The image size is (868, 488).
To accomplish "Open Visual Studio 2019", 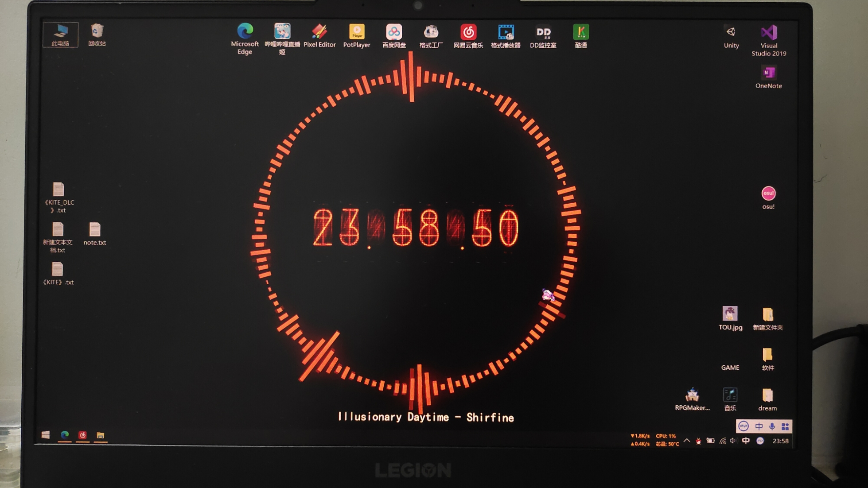I will [768, 32].
